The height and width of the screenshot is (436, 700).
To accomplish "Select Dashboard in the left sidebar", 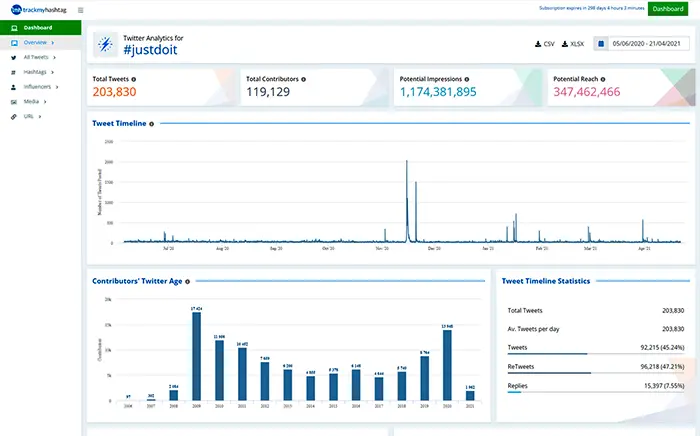I will pos(38,28).
